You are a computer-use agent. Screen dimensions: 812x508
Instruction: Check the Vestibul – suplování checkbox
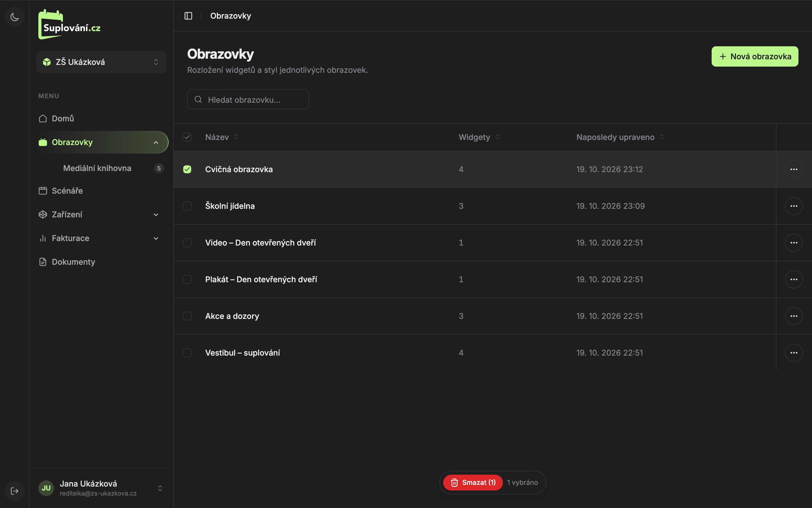click(187, 353)
